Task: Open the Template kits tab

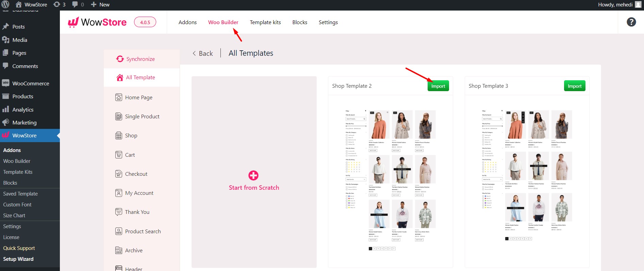Action: click(x=265, y=22)
